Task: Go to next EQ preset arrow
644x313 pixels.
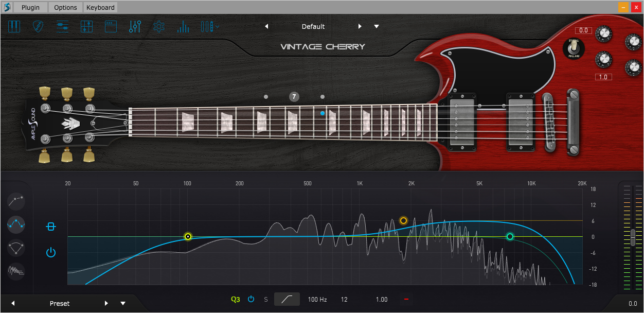Action: click(106, 304)
